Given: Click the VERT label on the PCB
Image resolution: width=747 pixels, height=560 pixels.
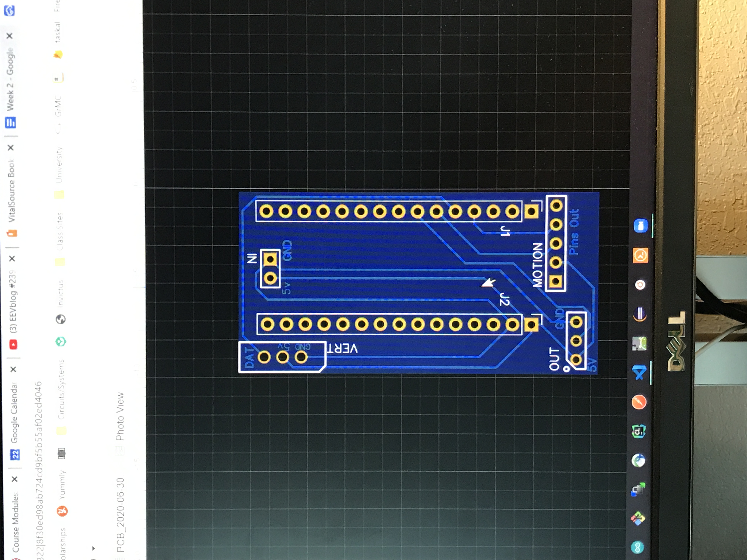Looking at the screenshot, I should [342, 349].
